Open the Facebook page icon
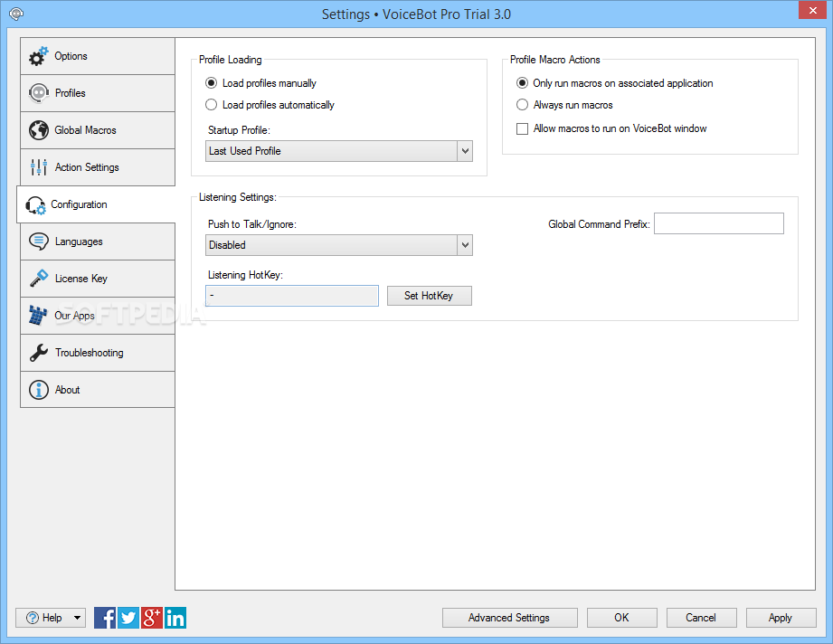833x644 pixels. 105,618
